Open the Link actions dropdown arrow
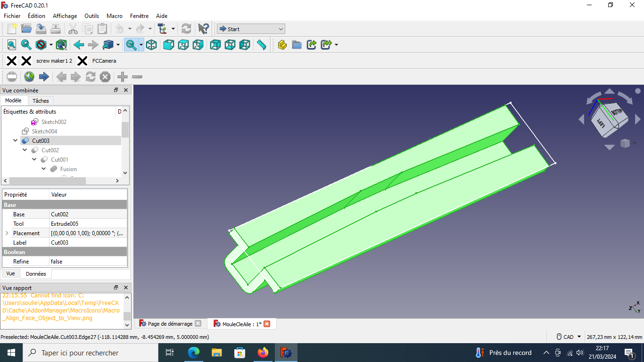Viewport: 644px width, 362px height. [x=336, y=45]
